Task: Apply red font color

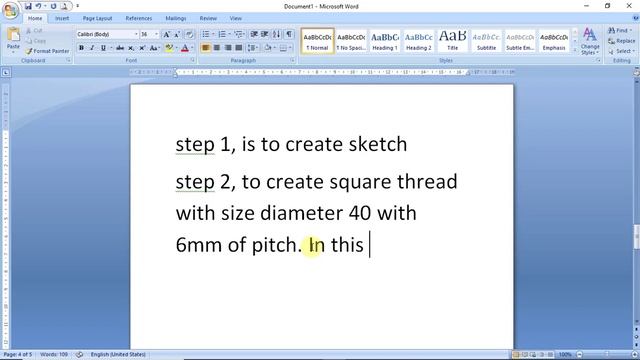Action: click(184, 48)
